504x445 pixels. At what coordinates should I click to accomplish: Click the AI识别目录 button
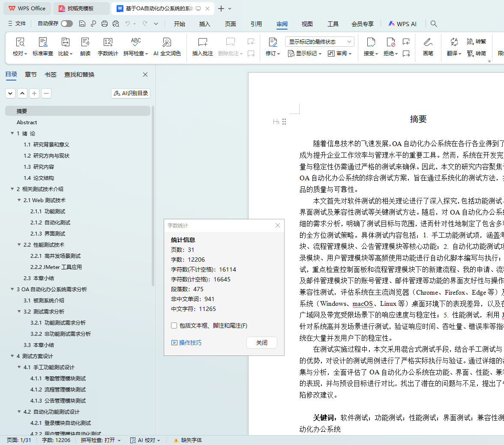tap(131, 93)
